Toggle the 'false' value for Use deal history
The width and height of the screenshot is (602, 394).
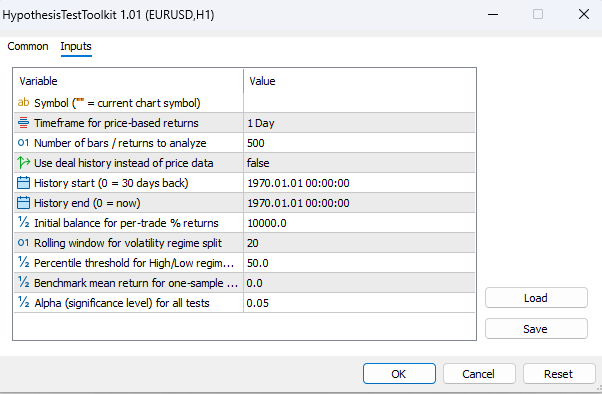click(359, 163)
